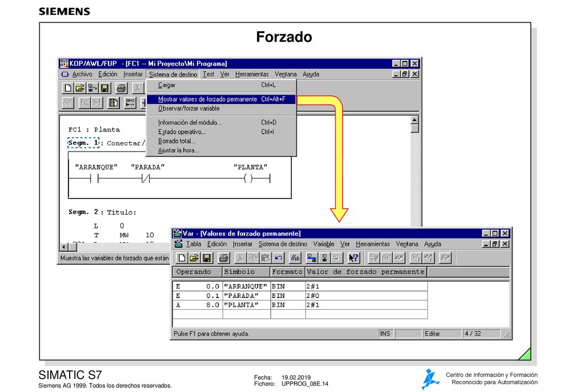
Task: Open Archivo menu in KOP/AWL/FUP window
Action: (x=82, y=74)
